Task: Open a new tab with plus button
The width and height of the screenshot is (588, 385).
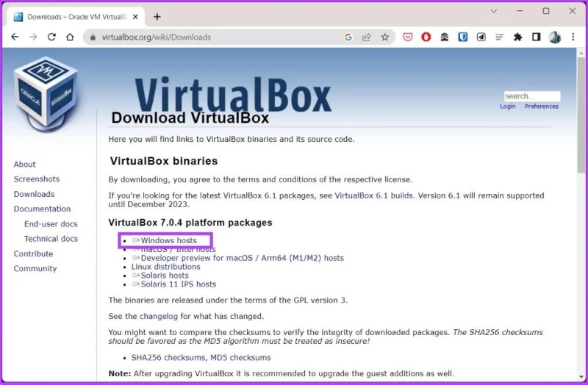Action: [x=157, y=17]
